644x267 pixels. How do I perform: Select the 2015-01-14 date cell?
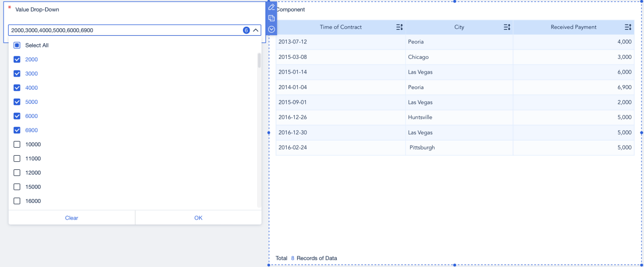341,72
